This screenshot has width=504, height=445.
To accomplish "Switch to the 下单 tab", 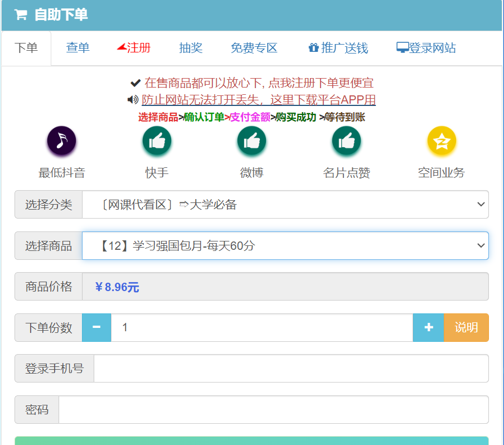I will point(26,48).
